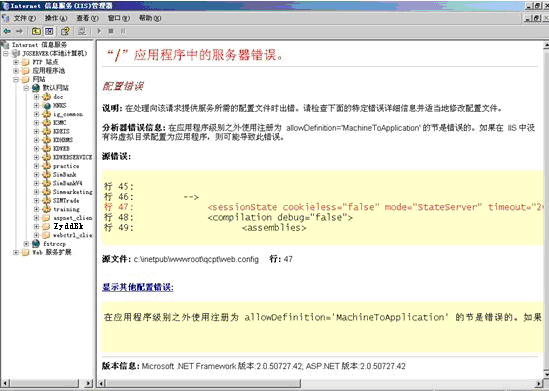
Task: Click the Pause item toolbar icon
Action: (x=123, y=31)
